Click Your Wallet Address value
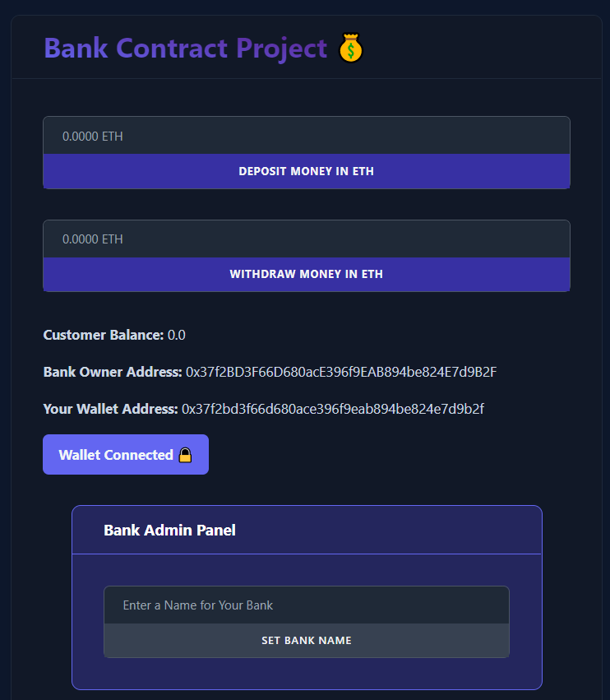610x700 pixels. coord(333,409)
